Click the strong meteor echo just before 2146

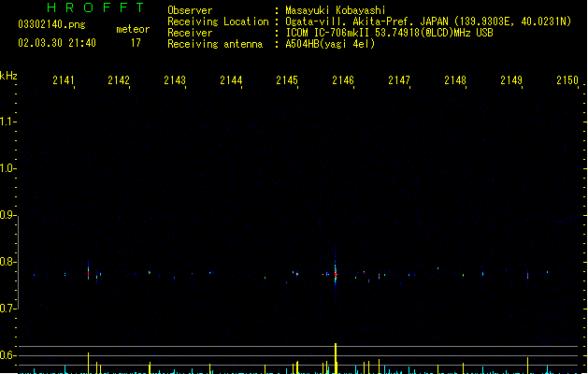click(x=336, y=274)
